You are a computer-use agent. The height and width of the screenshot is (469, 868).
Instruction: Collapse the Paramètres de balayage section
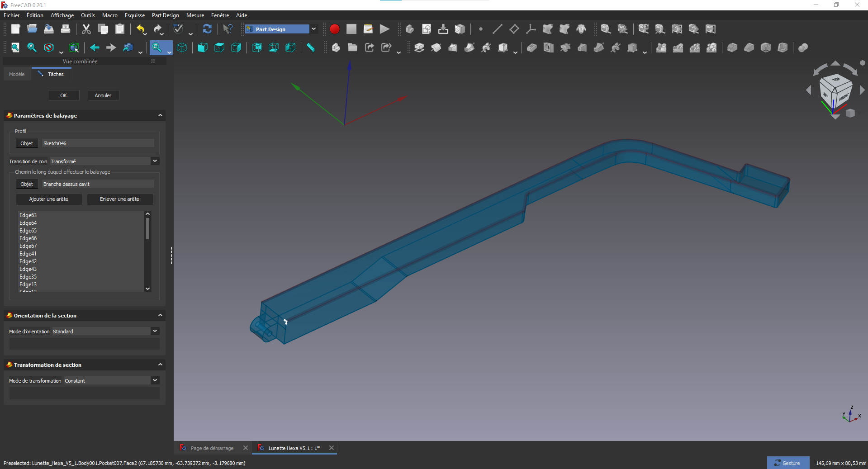[160, 115]
